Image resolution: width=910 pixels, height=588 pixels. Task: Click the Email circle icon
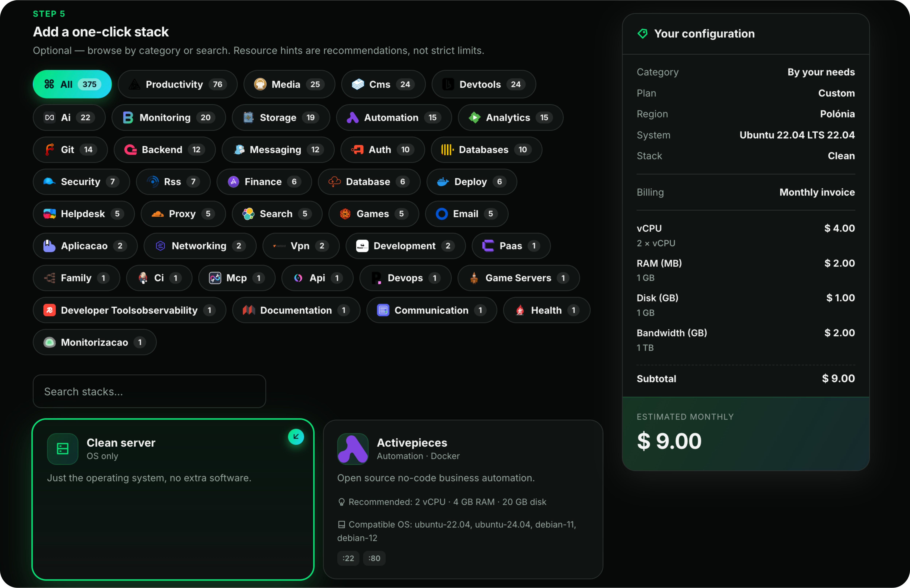(x=442, y=214)
